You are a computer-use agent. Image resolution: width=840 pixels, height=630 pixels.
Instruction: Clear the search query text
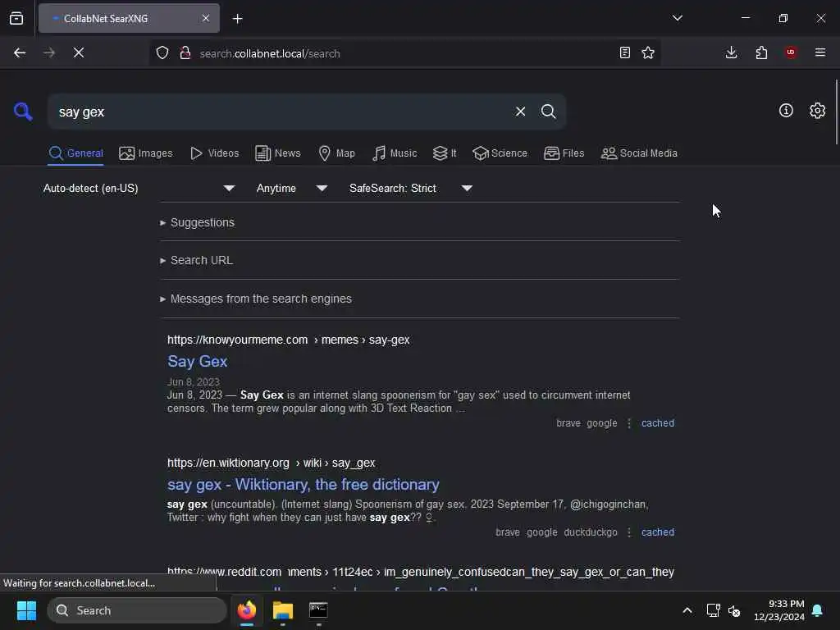tap(520, 112)
